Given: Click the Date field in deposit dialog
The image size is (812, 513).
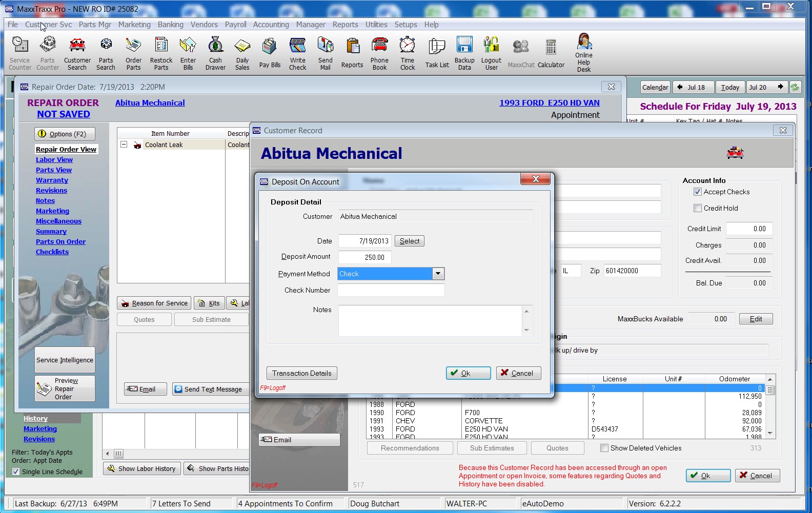Looking at the screenshot, I should pyautogui.click(x=365, y=241).
